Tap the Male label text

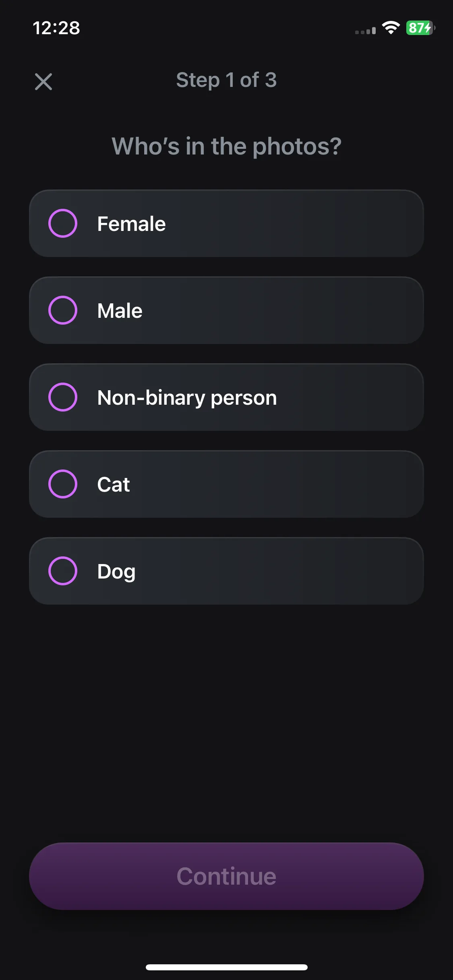tap(120, 311)
